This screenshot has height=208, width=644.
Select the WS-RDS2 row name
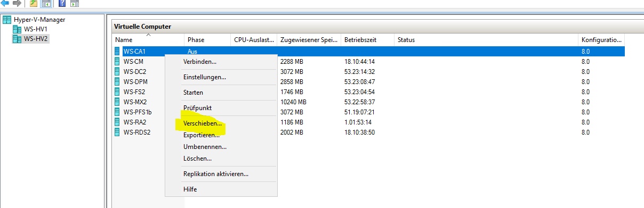[137, 132]
